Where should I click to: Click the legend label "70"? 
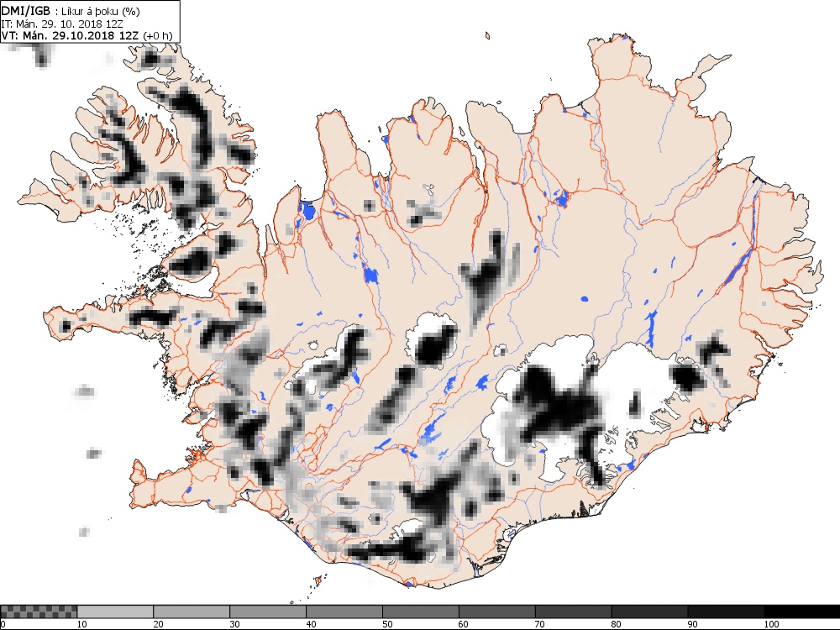pyautogui.click(x=540, y=624)
